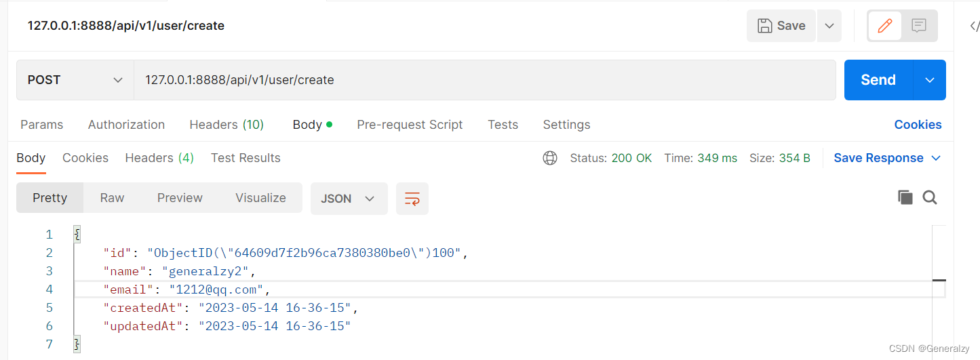Open the POST method dropdown
The height and width of the screenshot is (360, 980).
[75, 80]
